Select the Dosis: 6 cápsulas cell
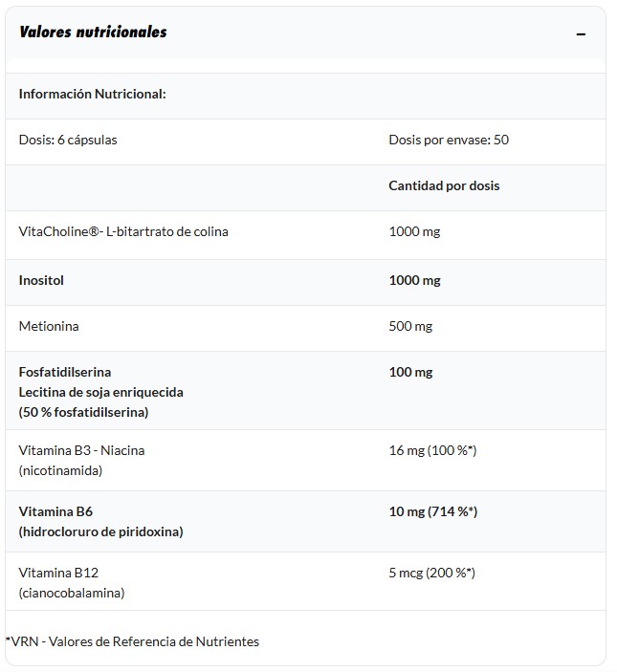617x672 pixels. [x=68, y=140]
